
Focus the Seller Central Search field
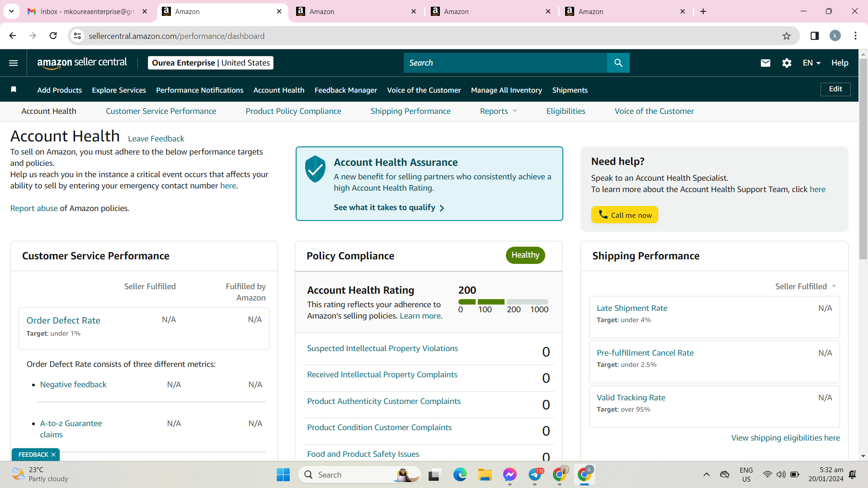[x=505, y=63]
